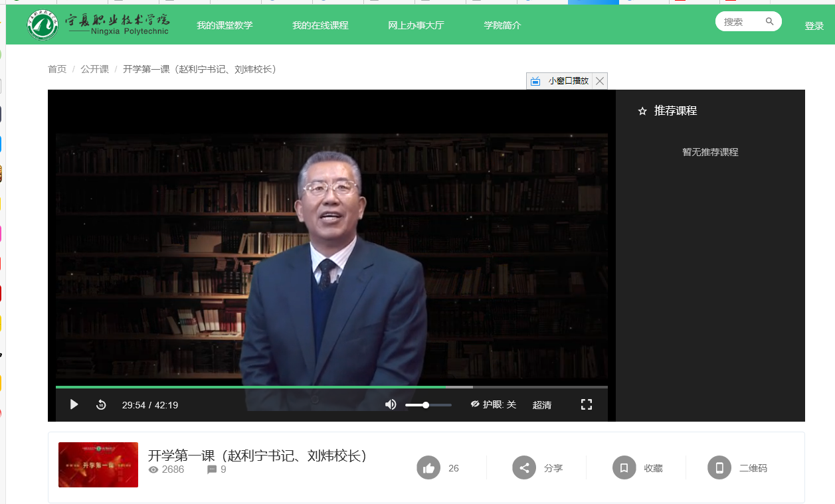The height and width of the screenshot is (504, 835).
Task: Click the red course thumbnail image
Action: click(x=98, y=465)
